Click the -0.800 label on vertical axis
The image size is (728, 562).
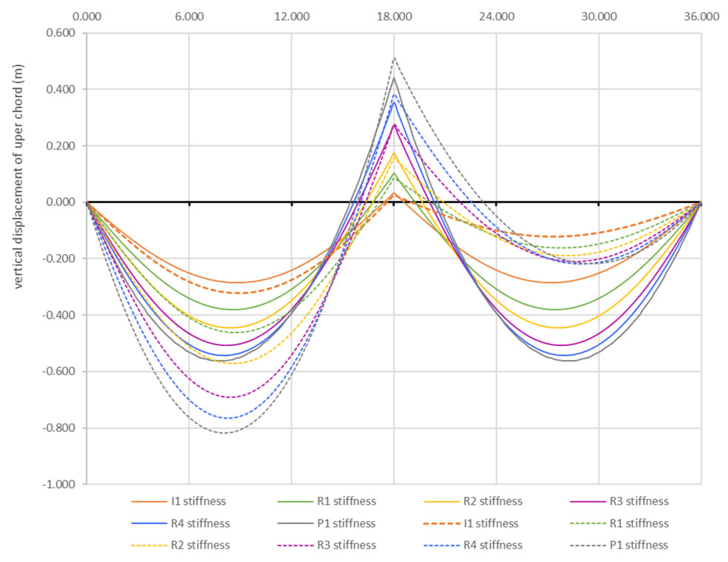tap(59, 428)
